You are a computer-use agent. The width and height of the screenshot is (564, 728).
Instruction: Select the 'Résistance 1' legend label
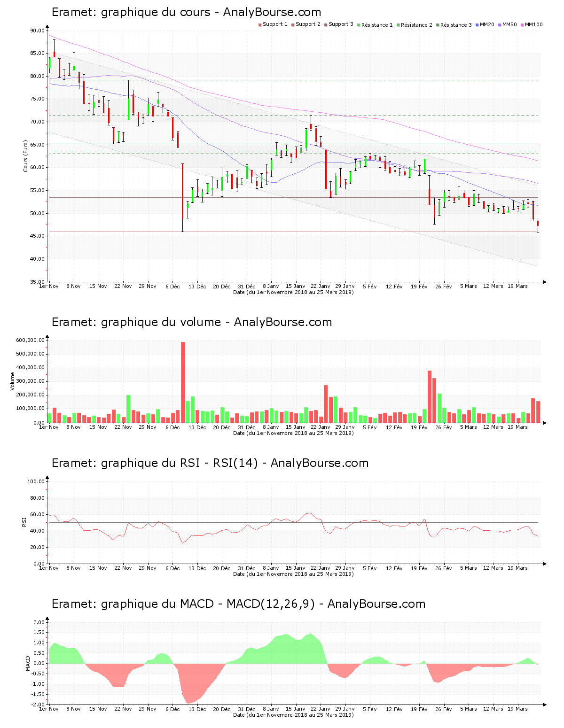(x=377, y=24)
